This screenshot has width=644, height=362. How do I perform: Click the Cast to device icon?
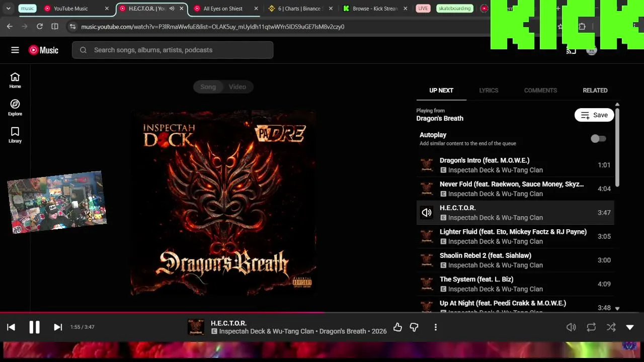coord(571,50)
